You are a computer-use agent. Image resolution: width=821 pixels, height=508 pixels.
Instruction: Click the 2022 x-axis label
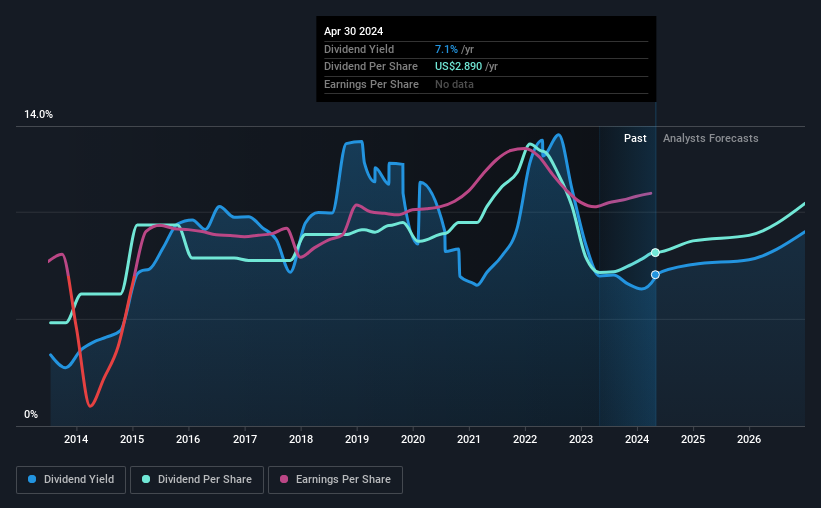(525, 439)
